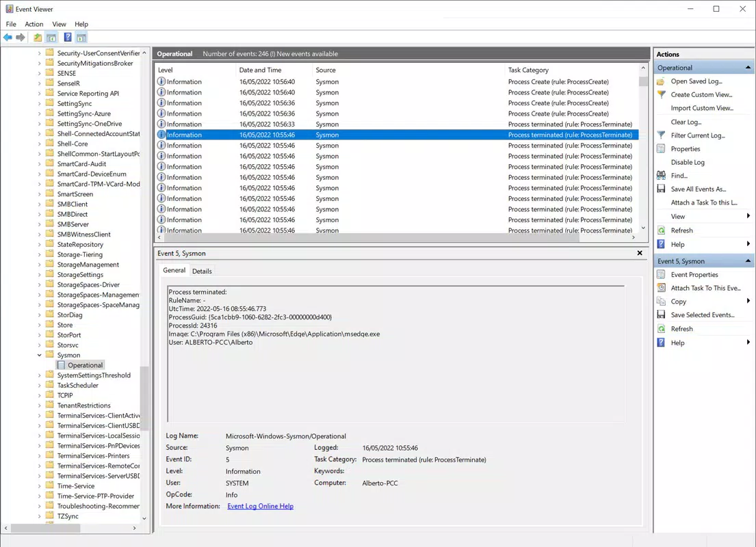Click Attach Task To This Event icon
Image resolution: width=756 pixels, height=547 pixels.
click(x=661, y=288)
